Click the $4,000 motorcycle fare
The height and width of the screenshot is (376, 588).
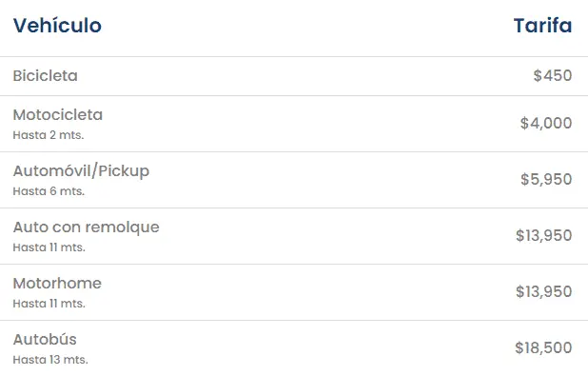(x=546, y=123)
